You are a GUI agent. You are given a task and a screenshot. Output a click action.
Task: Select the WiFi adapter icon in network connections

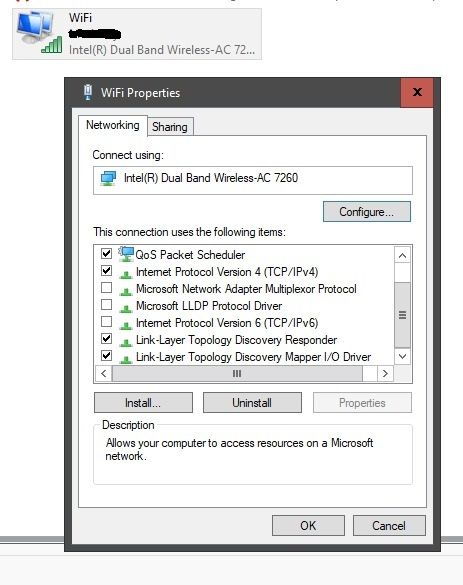[39, 33]
